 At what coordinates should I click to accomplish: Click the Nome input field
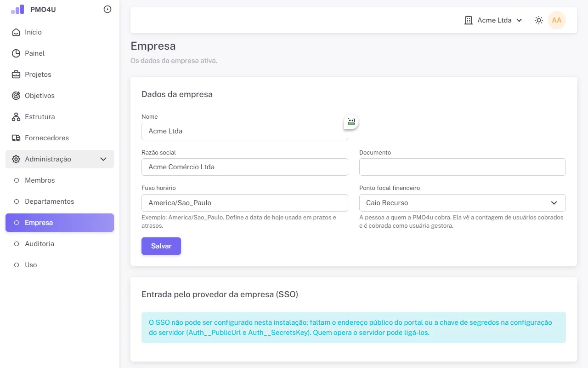click(x=245, y=131)
